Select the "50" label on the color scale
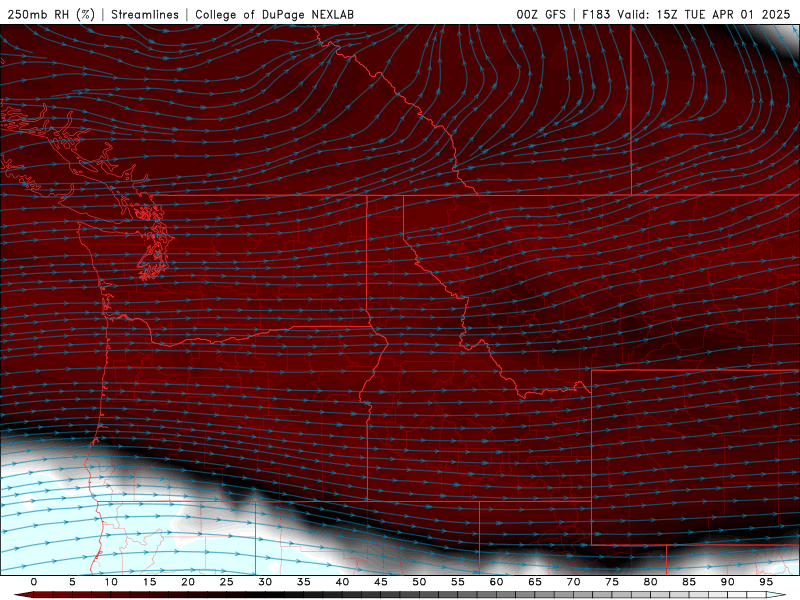800x600 pixels. (419, 582)
